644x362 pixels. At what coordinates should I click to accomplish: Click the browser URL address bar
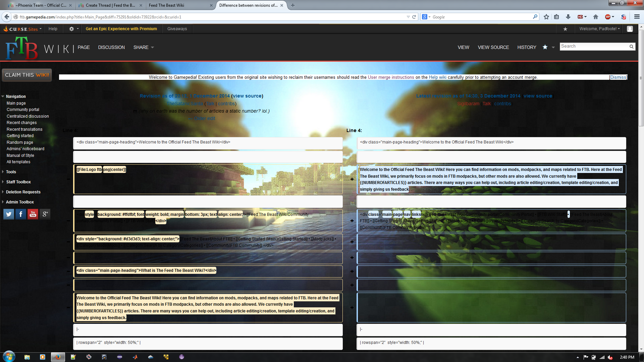coord(211,17)
